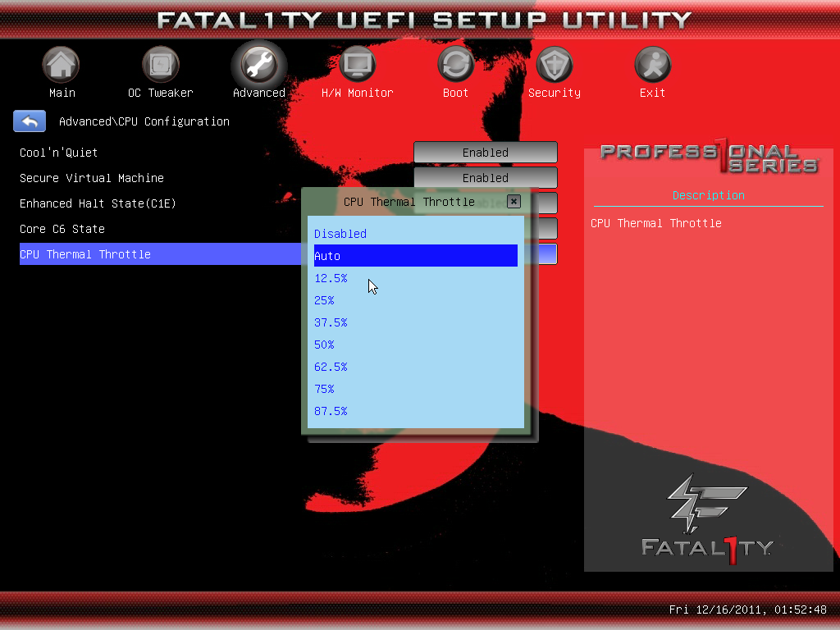The image size is (840, 630).
Task: Choose Auto in the throttle list
Action: click(x=416, y=256)
